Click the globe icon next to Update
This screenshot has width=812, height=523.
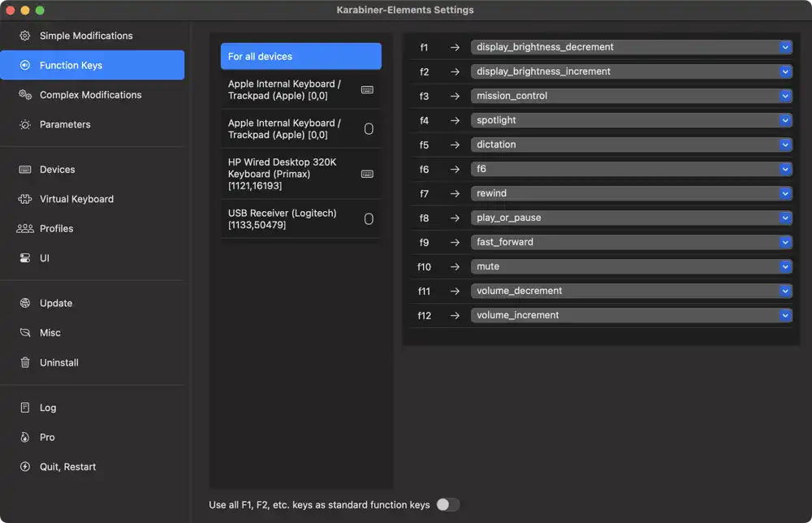(x=25, y=304)
